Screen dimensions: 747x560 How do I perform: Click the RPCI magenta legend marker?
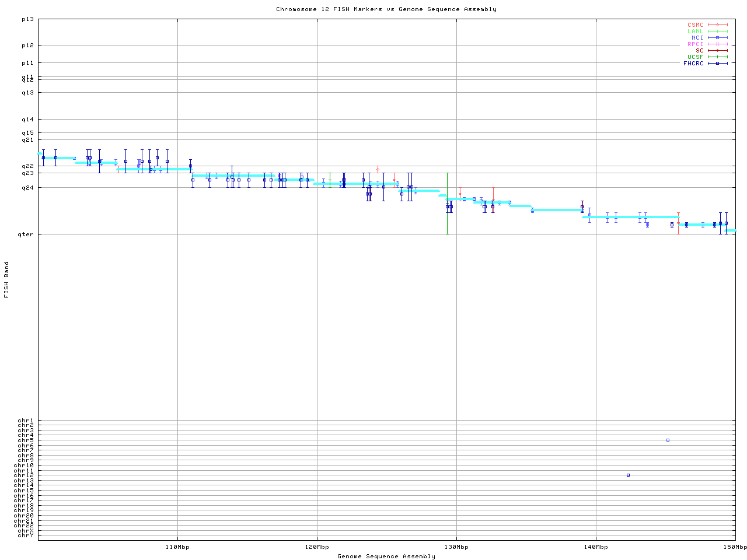click(717, 44)
